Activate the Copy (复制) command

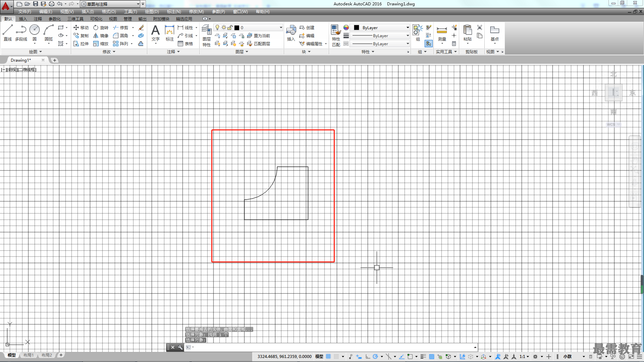click(x=81, y=36)
